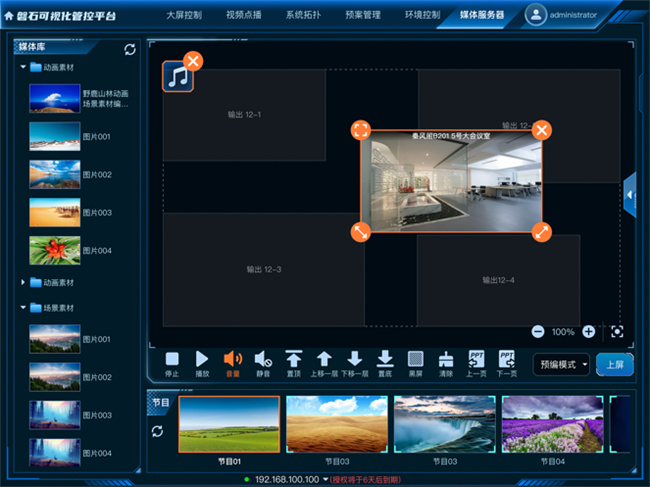Refresh the 节目 program list
Image resolution: width=650 pixels, height=487 pixels.
click(157, 431)
